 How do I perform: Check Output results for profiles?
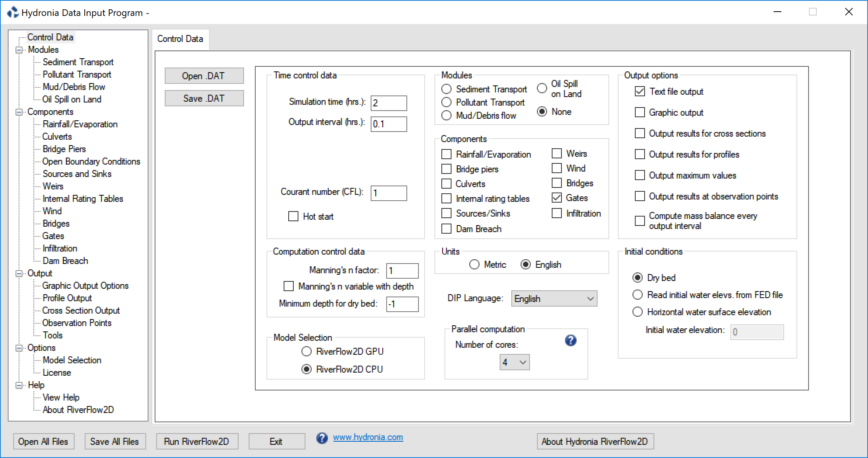click(x=640, y=154)
